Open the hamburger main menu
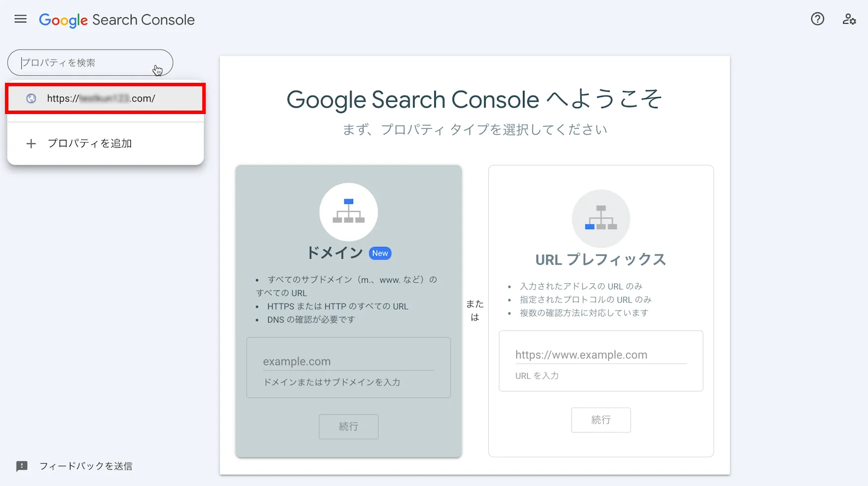This screenshot has width=868, height=486. 20,19
